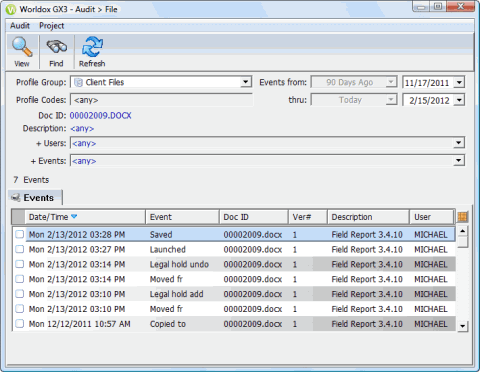Expand the Users dropdown arrow

point(459,143)
